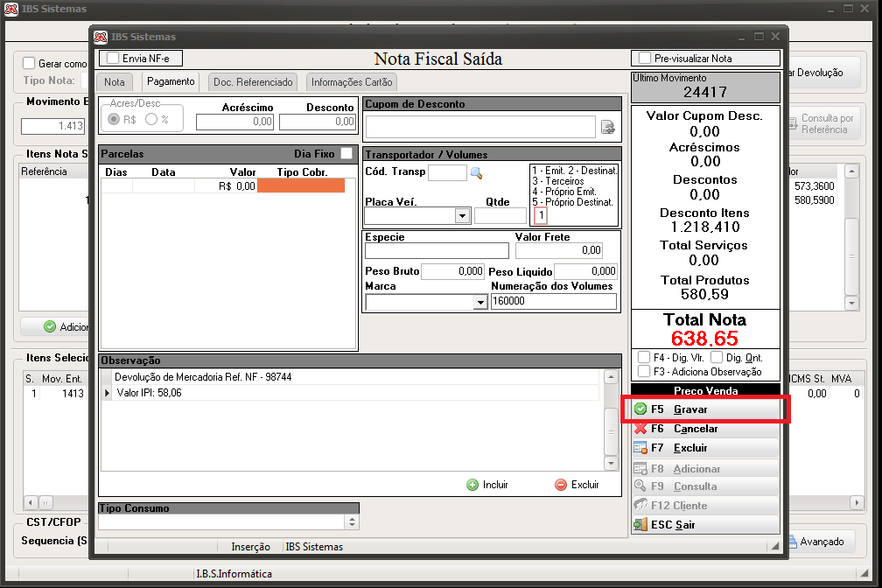Screen dimensions: 882x588
Task: Click the Tipo Consumo spinner arrows
Action: 352,522
